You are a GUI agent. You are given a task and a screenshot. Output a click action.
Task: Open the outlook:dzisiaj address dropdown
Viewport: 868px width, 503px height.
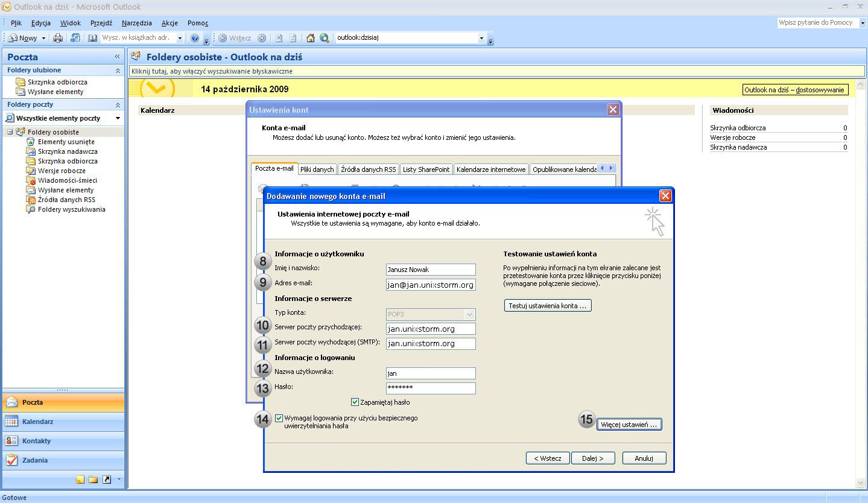[481, 38]
